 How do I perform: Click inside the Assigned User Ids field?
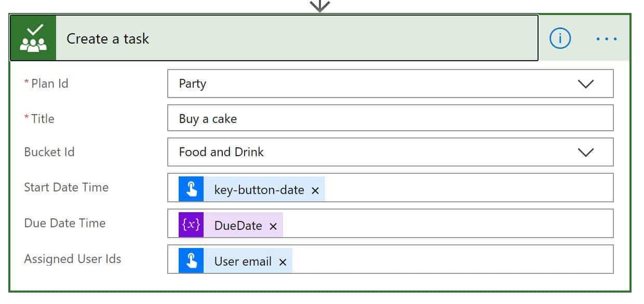tap(452, 259)
